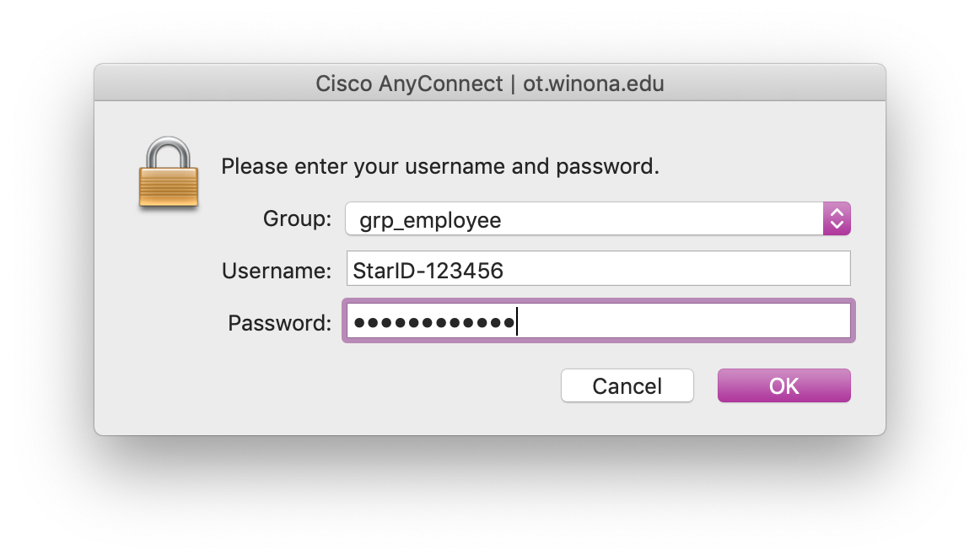The height and width of the screenshot is (560, 980).
Task: Click the purple arrows on Group selector
Action: point(837,219)
